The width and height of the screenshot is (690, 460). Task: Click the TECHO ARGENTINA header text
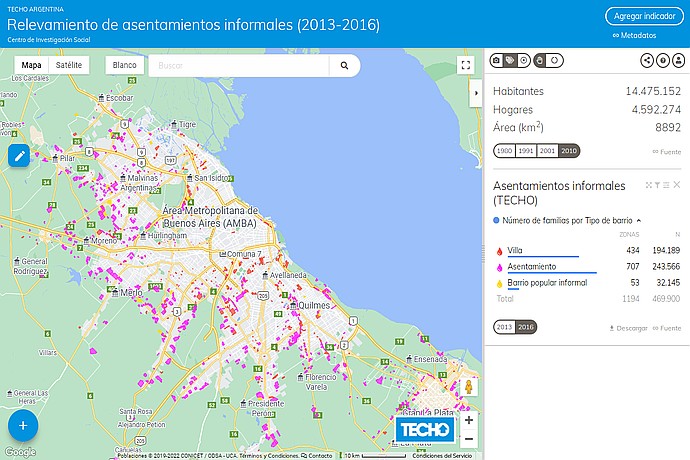[x=35, y=9]
